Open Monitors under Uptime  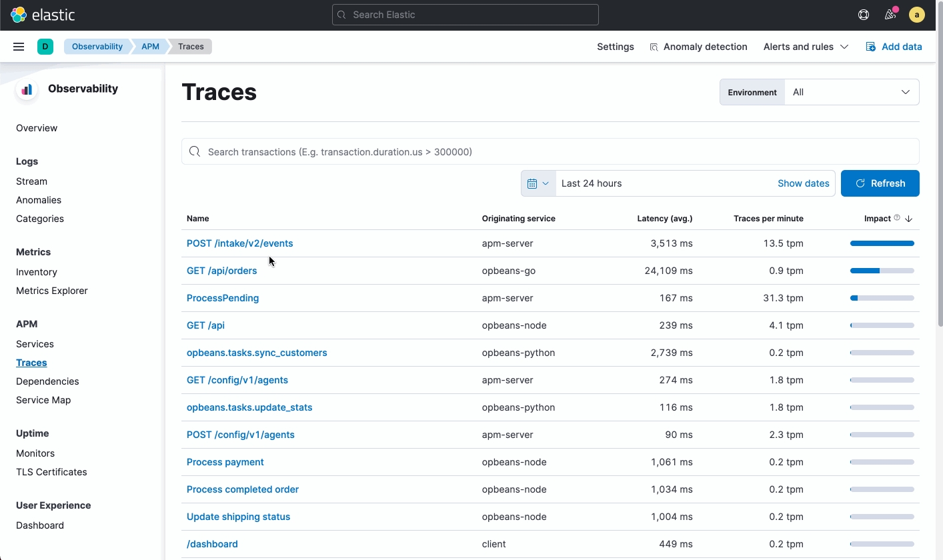(35, 453)
